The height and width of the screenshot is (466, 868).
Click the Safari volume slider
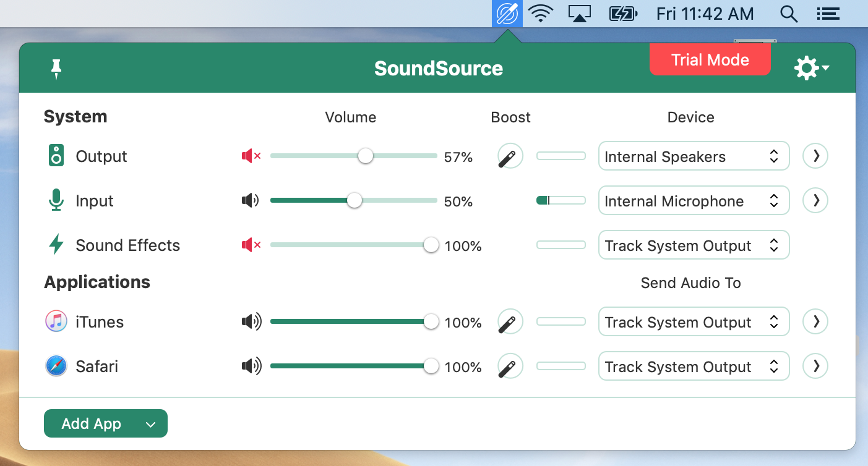[355, 366]
